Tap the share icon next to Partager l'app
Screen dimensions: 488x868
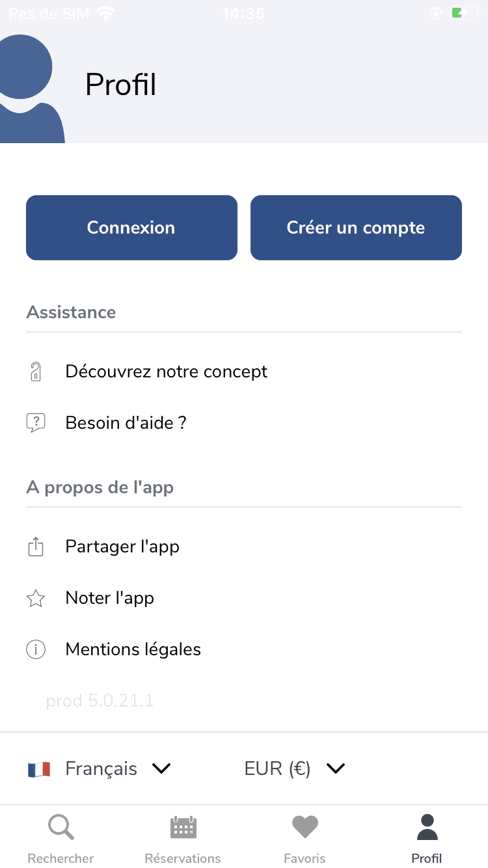coord(36,547)
